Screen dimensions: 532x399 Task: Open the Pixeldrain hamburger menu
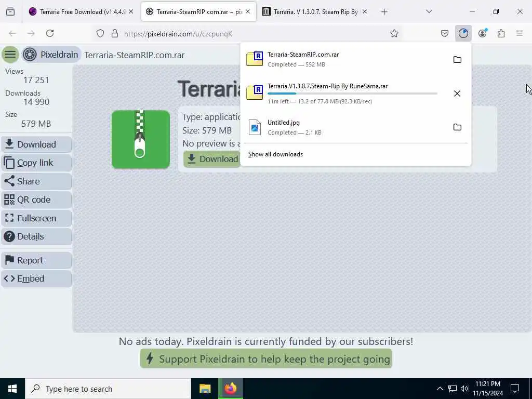[x=10, y=54]
